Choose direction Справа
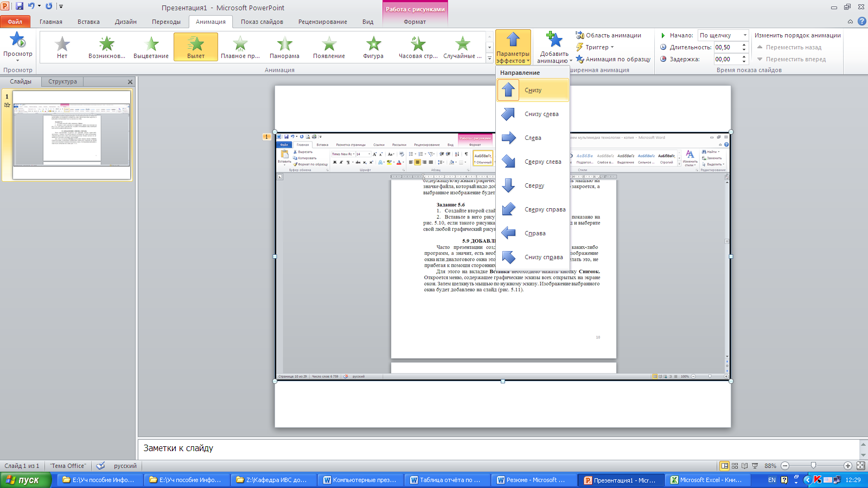Image resolution: width=868 pixels, height=488 pixels. [x=533, y=233]
